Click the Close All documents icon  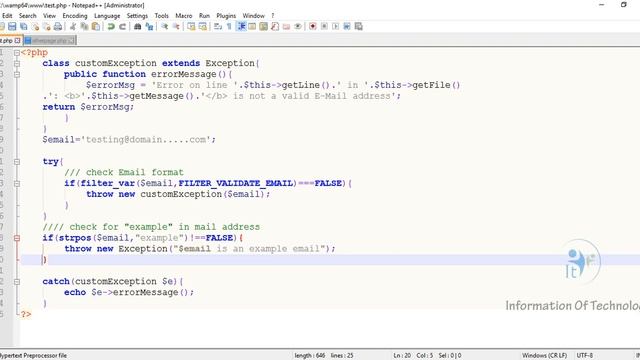47,27
